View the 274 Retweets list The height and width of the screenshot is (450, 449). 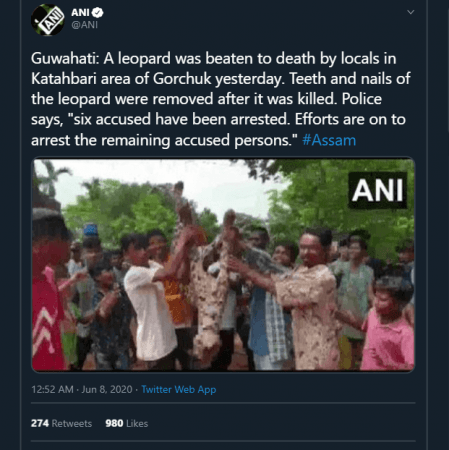click(x=61, y=423)
